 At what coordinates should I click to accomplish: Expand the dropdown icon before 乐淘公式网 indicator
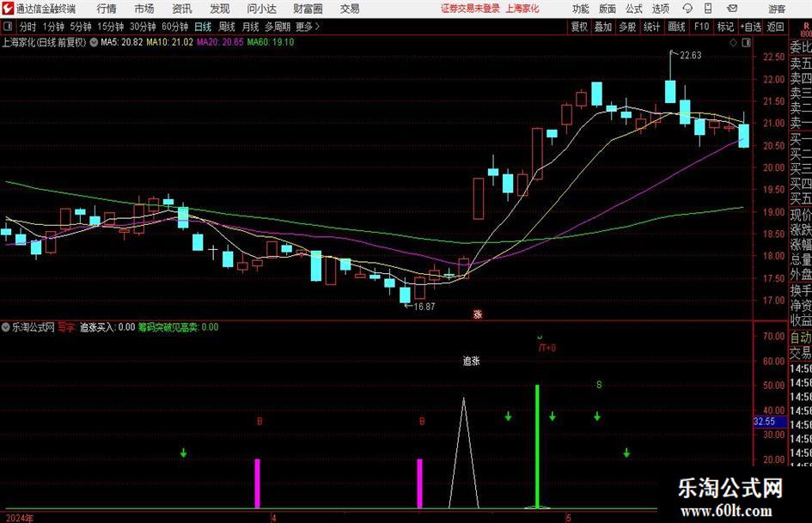pos(6,327)
